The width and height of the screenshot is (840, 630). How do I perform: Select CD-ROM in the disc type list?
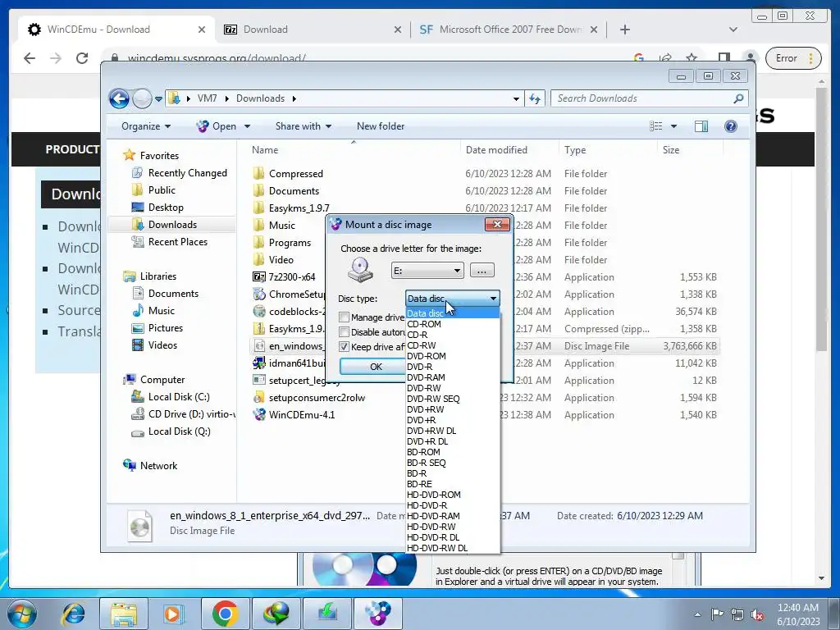click(x=424, y=324)
